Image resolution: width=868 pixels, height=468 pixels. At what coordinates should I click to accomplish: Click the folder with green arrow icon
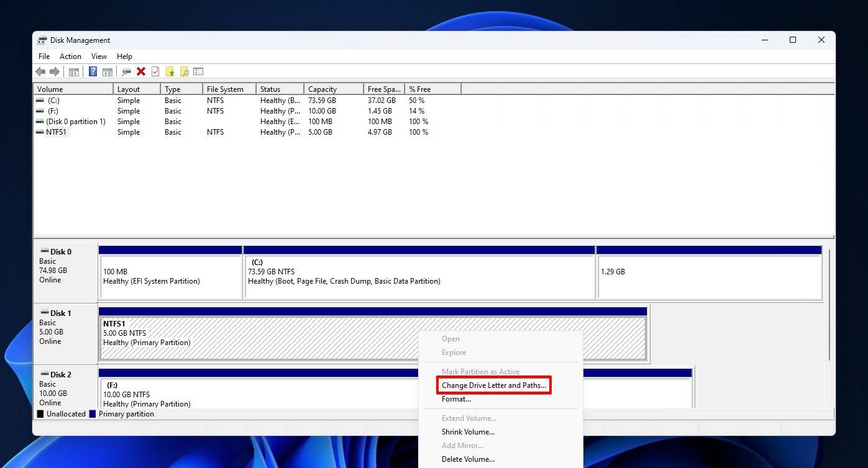pos(170,72)
